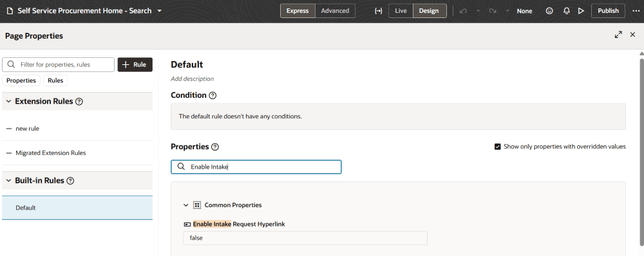Click the Common Properties grid icon

[x=197, y=205]
